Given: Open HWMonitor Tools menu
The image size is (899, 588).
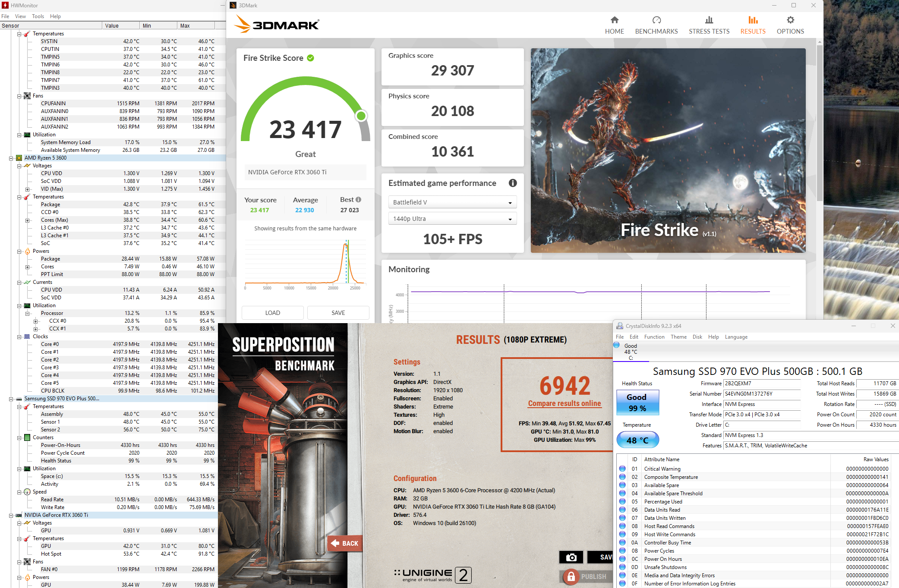Looking at the screenshot, I should point(38,16).
